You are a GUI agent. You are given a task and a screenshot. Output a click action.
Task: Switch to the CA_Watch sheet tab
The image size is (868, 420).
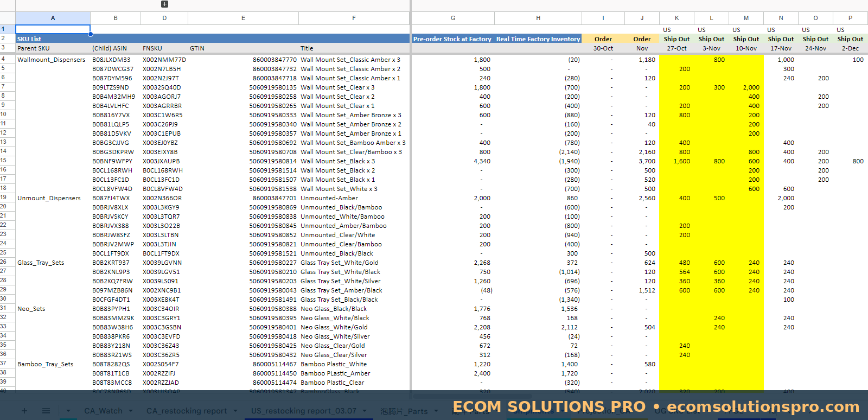tap(103, 411)
